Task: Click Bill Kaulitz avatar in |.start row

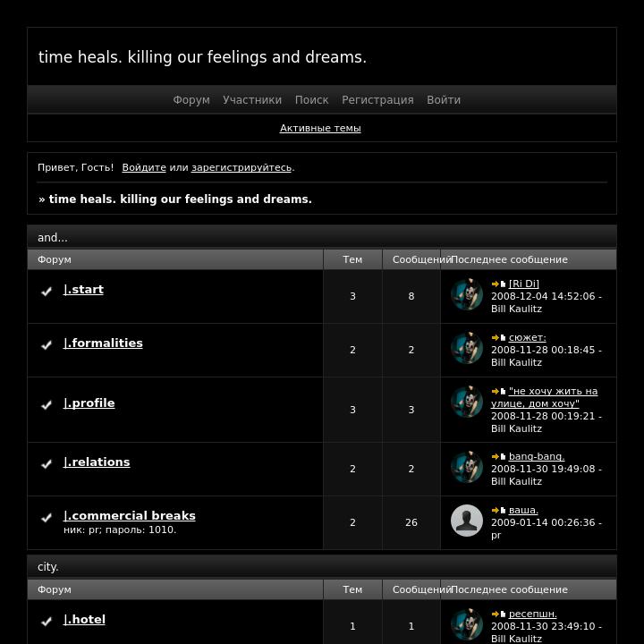Action: click(x=467, y=294)
